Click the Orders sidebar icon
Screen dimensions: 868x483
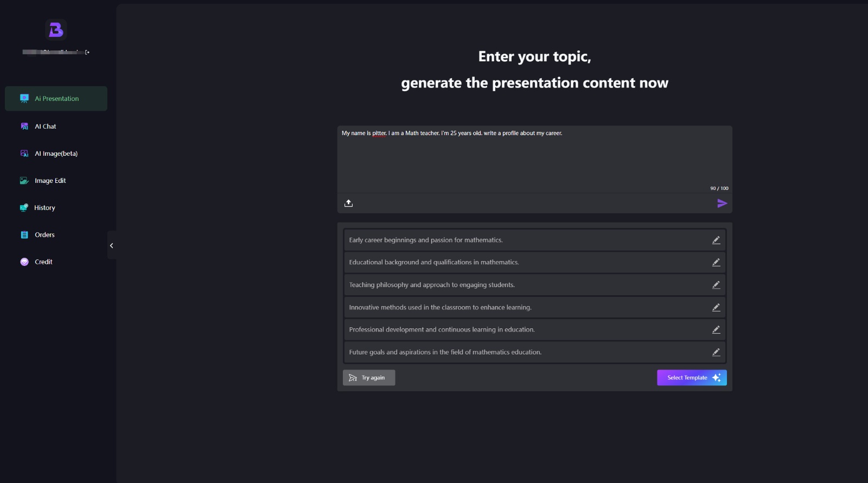click(24, 235)
